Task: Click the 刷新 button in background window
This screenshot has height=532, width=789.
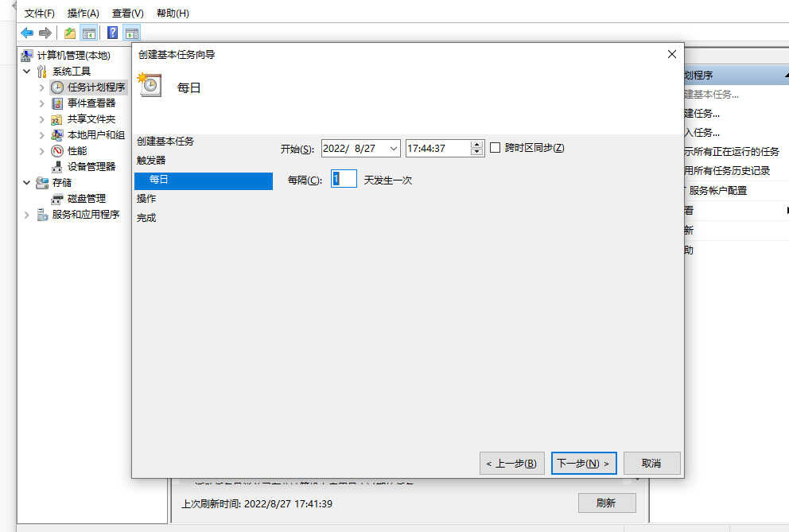Action: [x=606, y=503]
